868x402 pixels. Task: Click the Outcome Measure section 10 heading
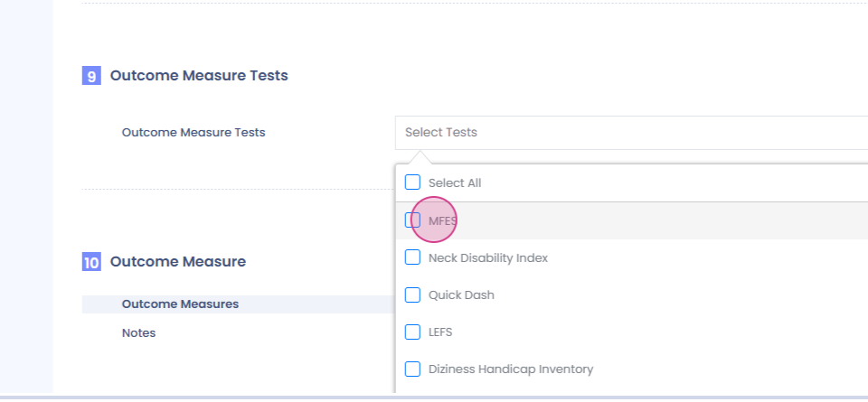pyautogui.click(x=178, y=262)
